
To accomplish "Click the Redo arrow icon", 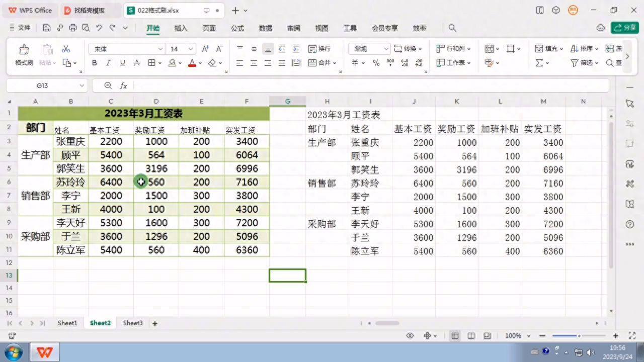I will [x=112, y=28].
